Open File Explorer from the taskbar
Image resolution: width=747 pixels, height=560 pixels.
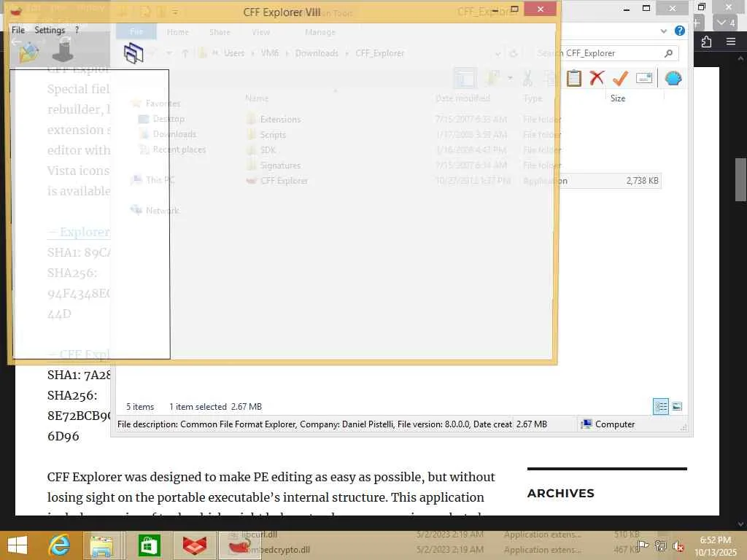tap(102, 545)
